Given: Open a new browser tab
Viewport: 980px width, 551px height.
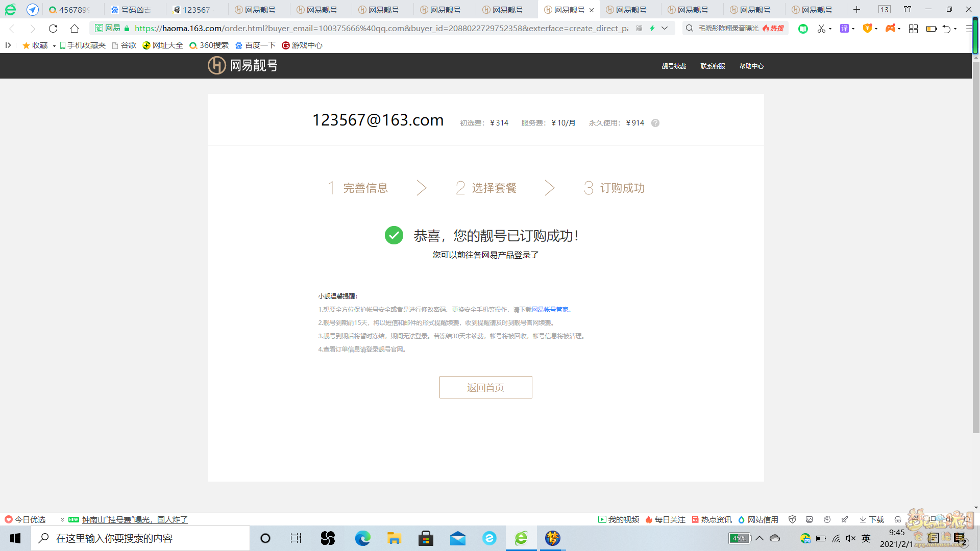Looking at the screenshot, I should (856, 10).
